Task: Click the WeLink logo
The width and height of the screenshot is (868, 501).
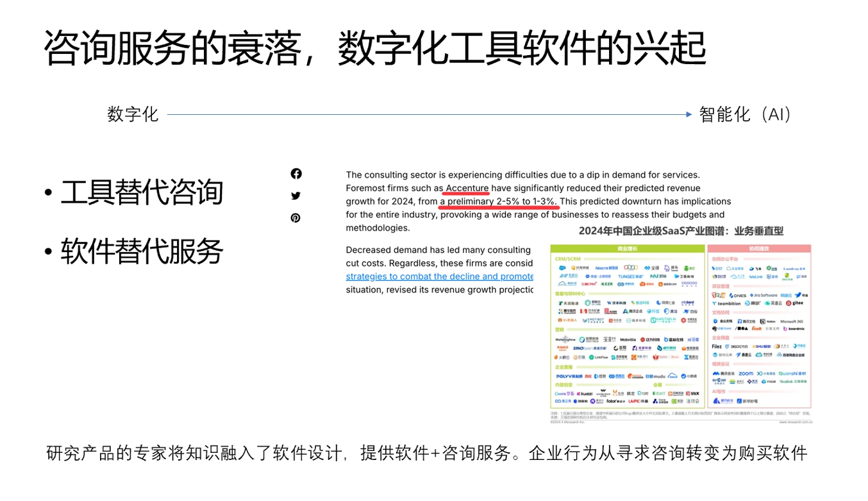Action: click(756, 276)
